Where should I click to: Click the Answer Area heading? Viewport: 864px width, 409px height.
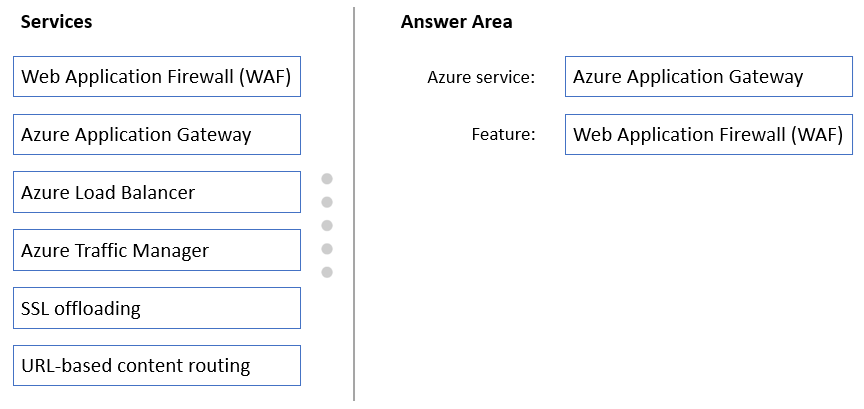tap(456, 21)
